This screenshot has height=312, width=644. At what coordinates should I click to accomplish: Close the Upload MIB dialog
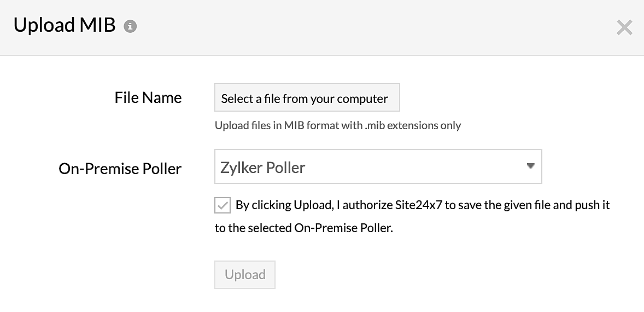tap(624, 27)
